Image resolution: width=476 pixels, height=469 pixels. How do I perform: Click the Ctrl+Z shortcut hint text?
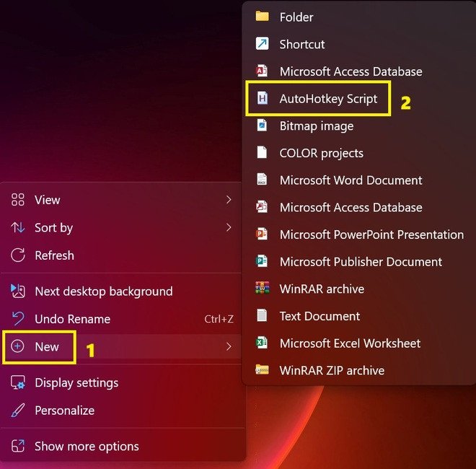[219, 319]
